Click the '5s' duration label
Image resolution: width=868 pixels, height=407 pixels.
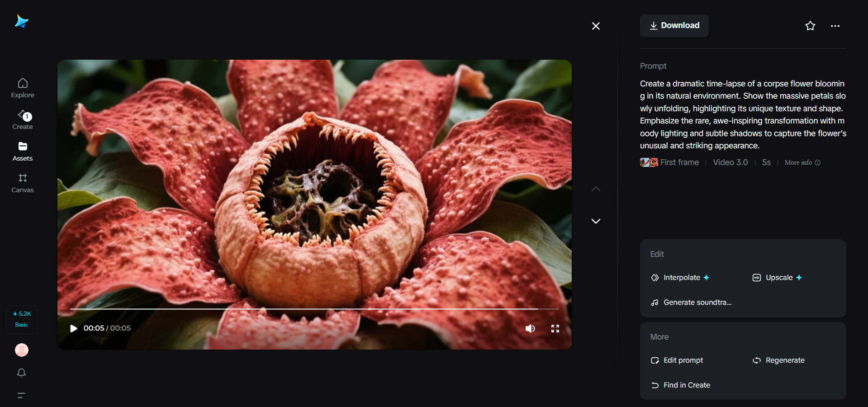pos(766,162)
